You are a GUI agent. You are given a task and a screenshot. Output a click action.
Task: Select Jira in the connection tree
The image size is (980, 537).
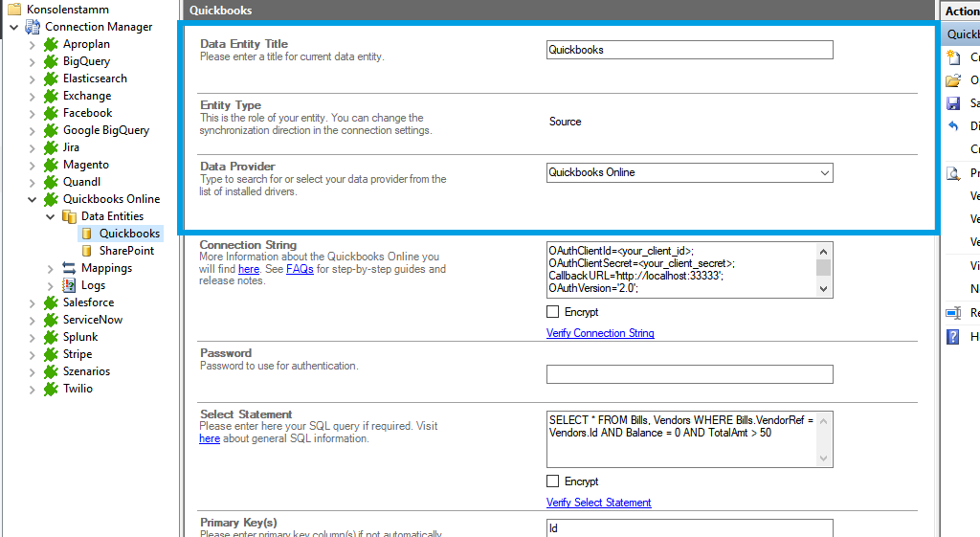click(x=71, y=147)
